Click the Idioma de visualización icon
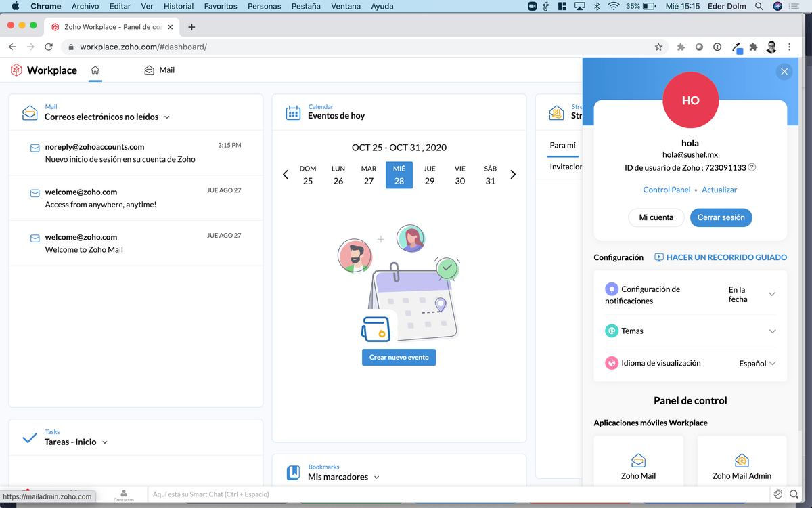Screen dimensions: 812x508 coord(612,363)
